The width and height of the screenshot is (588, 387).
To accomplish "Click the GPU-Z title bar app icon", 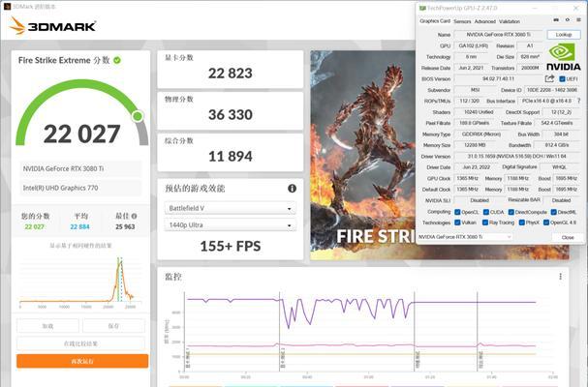I will (x=422, y=8).
